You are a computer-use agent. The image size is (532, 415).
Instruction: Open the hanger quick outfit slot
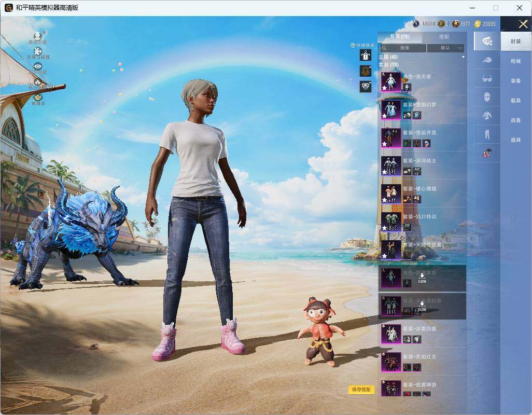[x=366, y=55]
